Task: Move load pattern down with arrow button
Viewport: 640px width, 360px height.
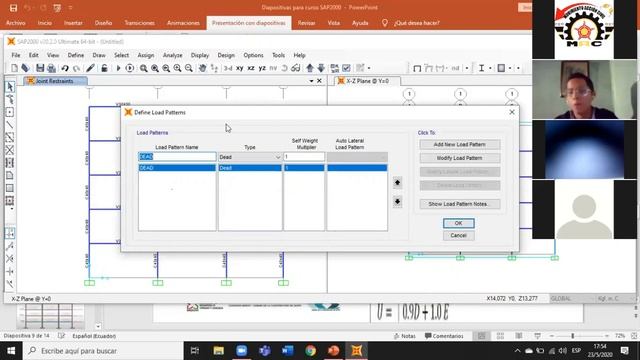Action: (397, 202)
